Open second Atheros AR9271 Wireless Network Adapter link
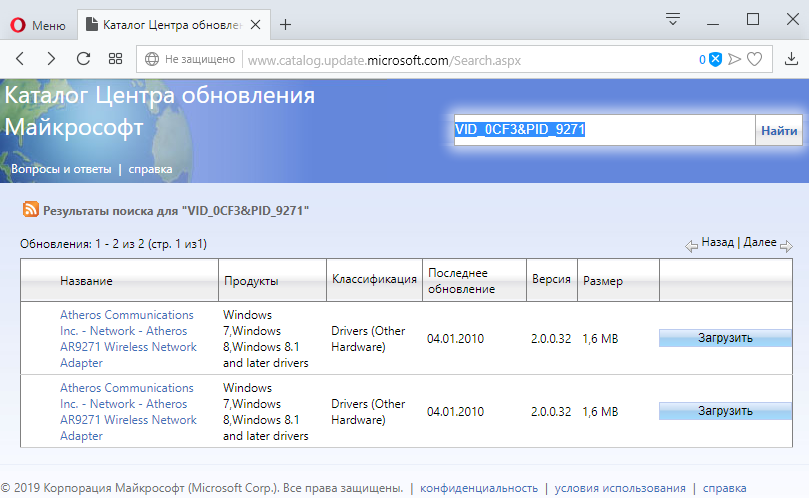The width and height of the screenshot is (809, 498). [128, 412]
